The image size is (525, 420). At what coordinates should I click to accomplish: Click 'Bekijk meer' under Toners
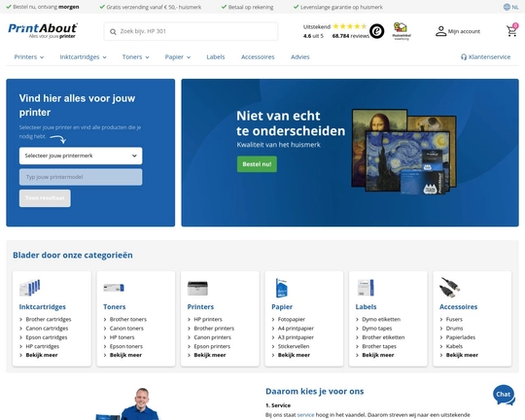pyautogui.click(x=125, y=355)
